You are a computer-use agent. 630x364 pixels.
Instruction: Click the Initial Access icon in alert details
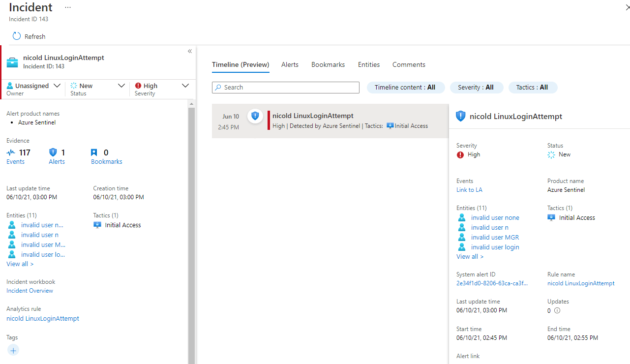tap(551, 217)
